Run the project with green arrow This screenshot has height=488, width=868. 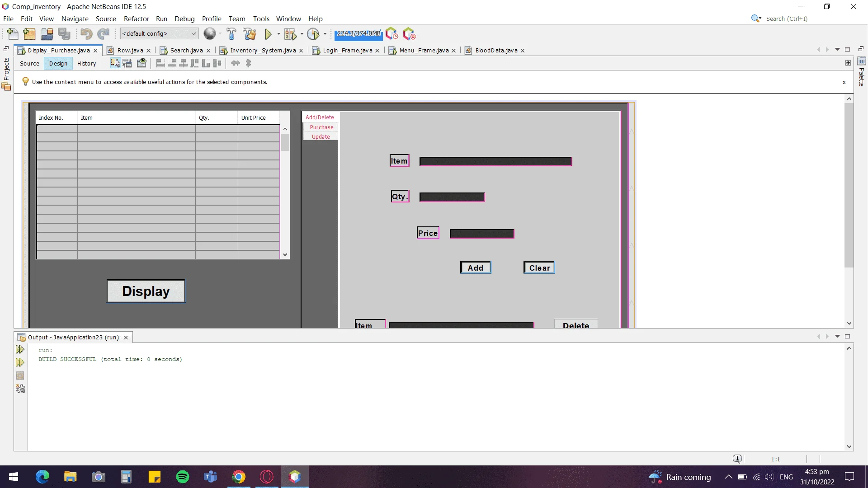(x=268, y=34)
